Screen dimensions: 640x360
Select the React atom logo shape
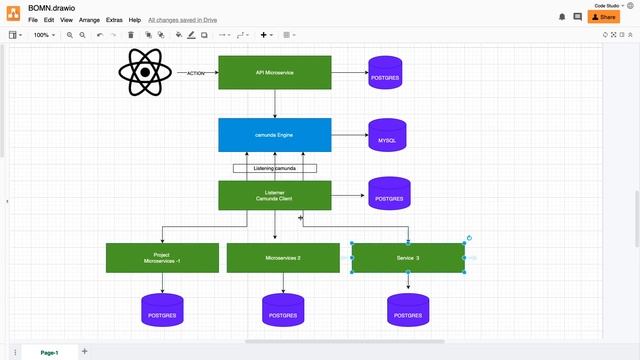click(145, 72)
